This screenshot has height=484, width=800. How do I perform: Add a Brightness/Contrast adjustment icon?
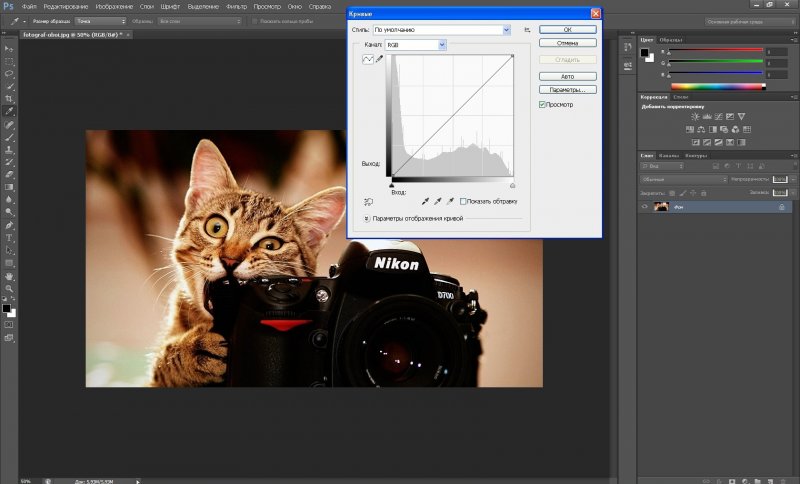(x=695, y=117)
